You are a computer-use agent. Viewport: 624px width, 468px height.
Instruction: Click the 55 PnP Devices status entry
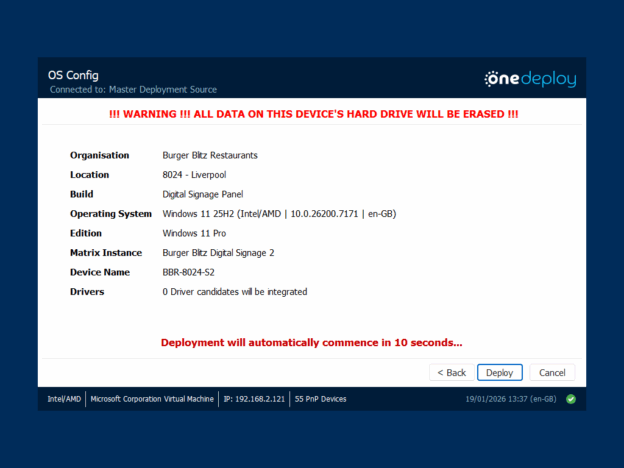click(x=320, y=399)
